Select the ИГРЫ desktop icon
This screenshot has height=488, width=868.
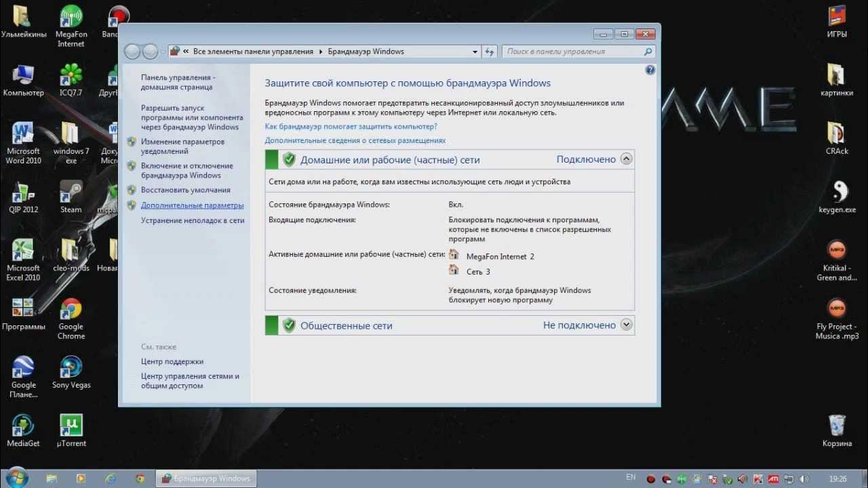point(837,22)
